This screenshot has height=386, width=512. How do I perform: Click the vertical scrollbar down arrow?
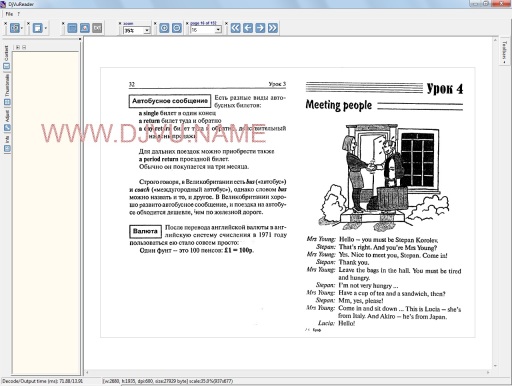pyautogui.click(x=495, y=365)
